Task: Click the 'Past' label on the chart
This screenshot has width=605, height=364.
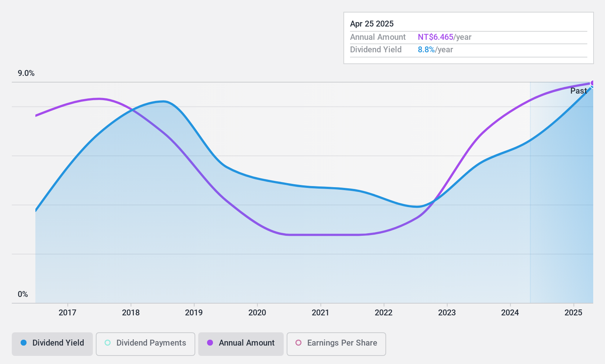Action: (578, 91)
